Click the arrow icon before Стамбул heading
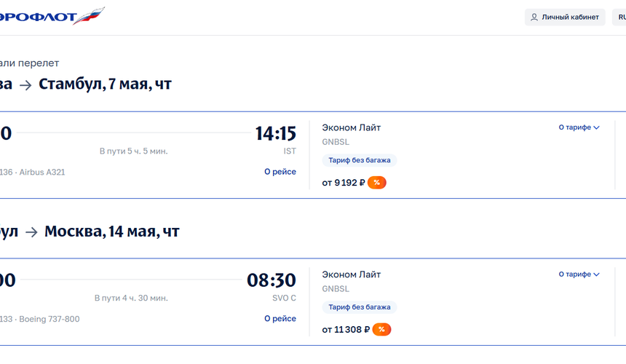 25,85
